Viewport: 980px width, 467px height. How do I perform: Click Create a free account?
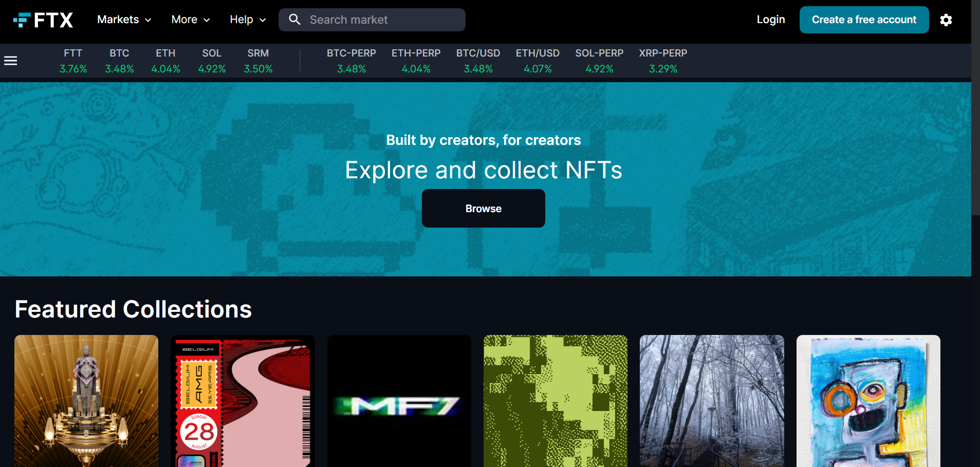point(863,20)
